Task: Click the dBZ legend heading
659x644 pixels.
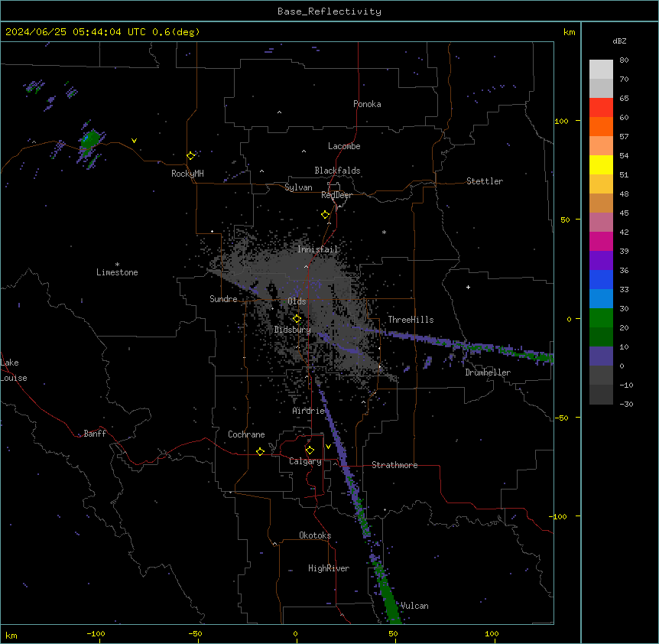Action: click(619, 41)
